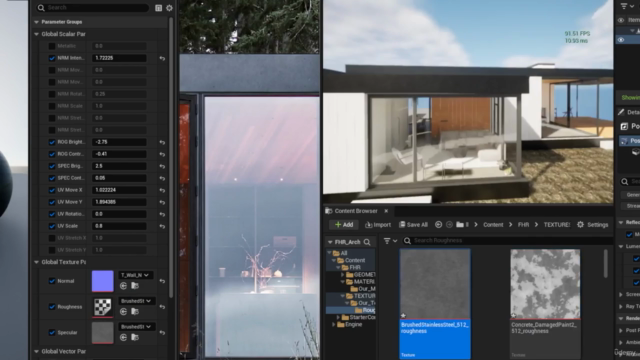Reset UV Move X parameter arrow
The image size is (640, 360).
pyautogui.click(x=162, y=190)
